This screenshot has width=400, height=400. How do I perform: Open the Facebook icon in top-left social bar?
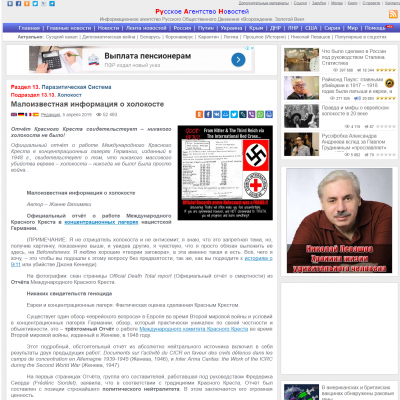point(19,4)
